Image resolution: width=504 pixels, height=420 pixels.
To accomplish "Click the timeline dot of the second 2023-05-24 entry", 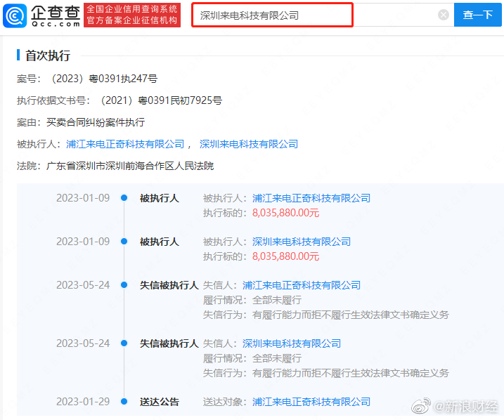I will point(124,343).
